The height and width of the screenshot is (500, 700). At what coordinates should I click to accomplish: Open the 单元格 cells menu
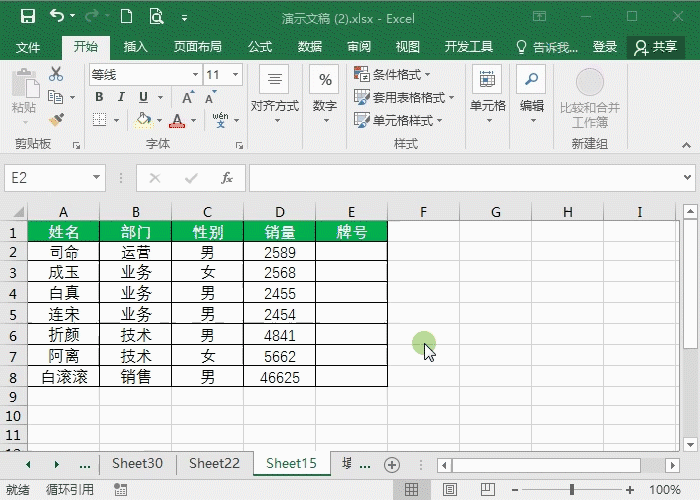[488, 96]
